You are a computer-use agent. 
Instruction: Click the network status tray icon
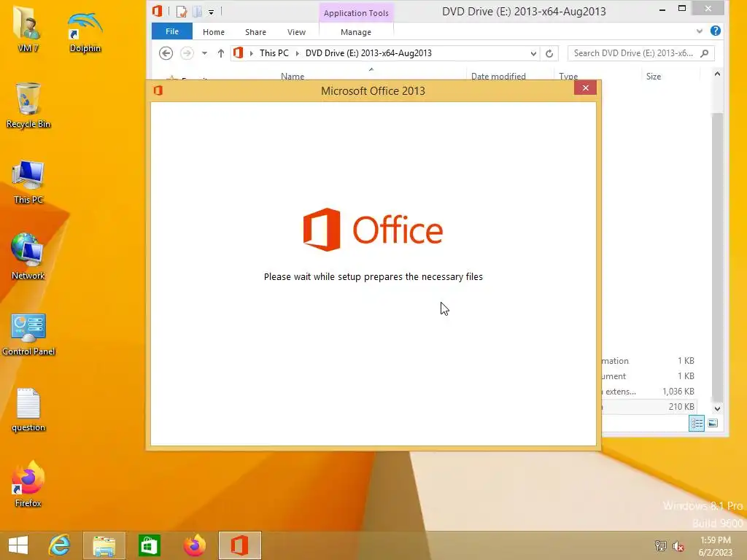660,546
